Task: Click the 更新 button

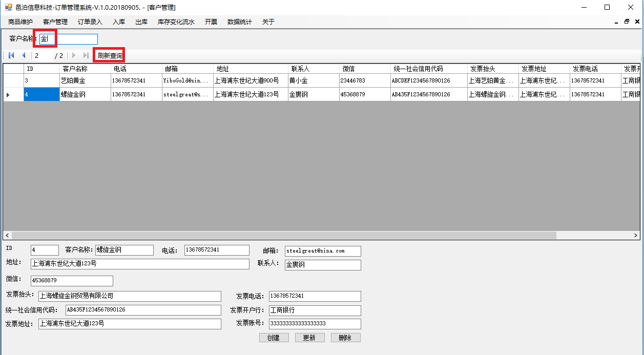Action: coord(310,338)
